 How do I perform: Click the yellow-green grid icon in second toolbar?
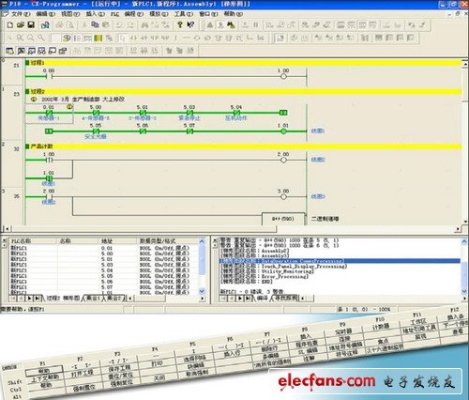98,38
